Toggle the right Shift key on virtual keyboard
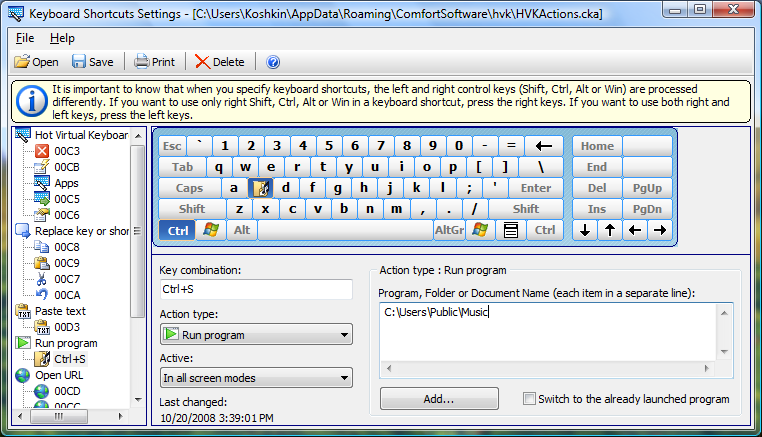 [526, 209]
